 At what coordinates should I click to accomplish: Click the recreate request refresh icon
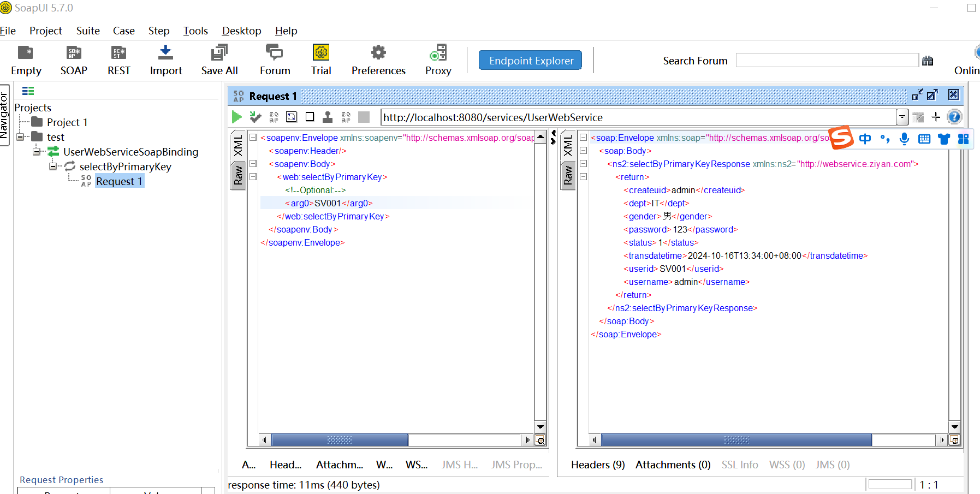tap(292, 117)
